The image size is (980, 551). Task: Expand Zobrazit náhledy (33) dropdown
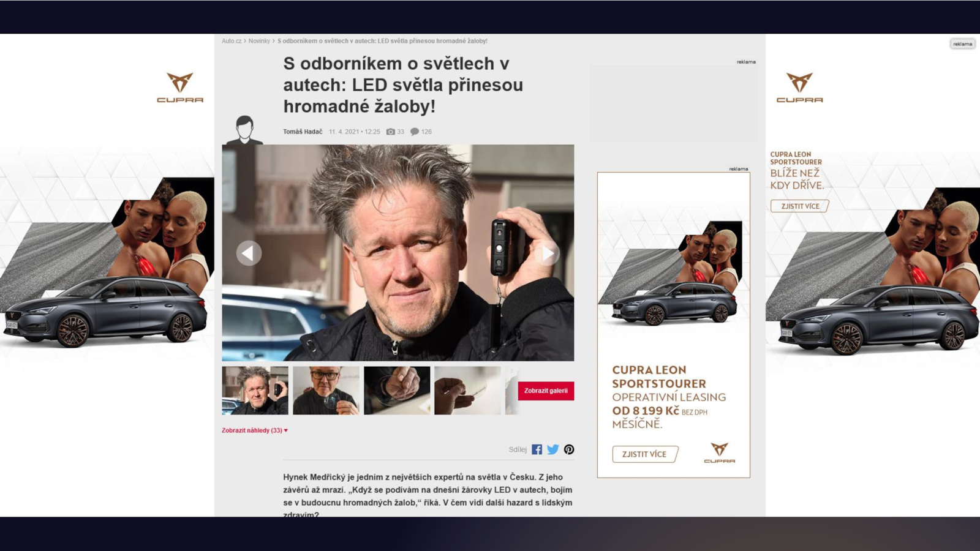(255, 430)
